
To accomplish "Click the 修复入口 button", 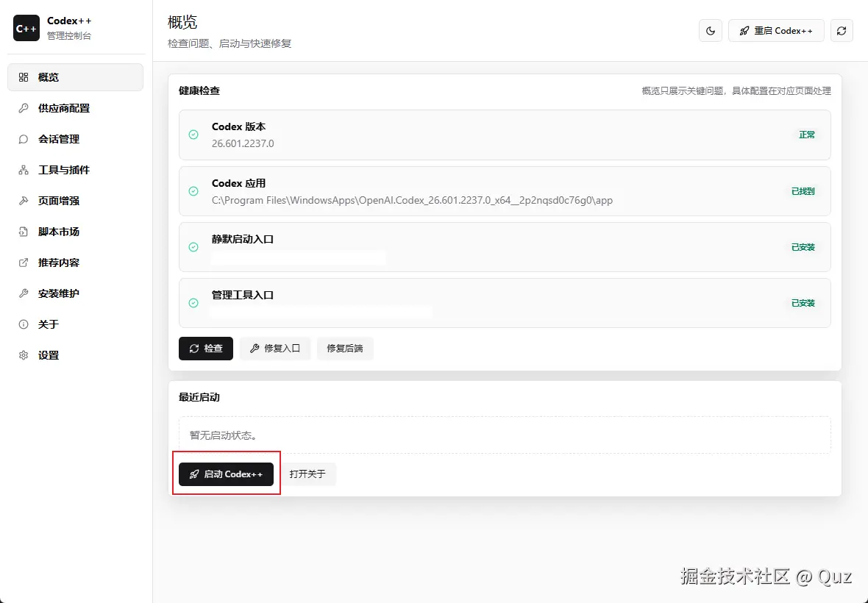I will pyautogui.click(x=275, y=349).
